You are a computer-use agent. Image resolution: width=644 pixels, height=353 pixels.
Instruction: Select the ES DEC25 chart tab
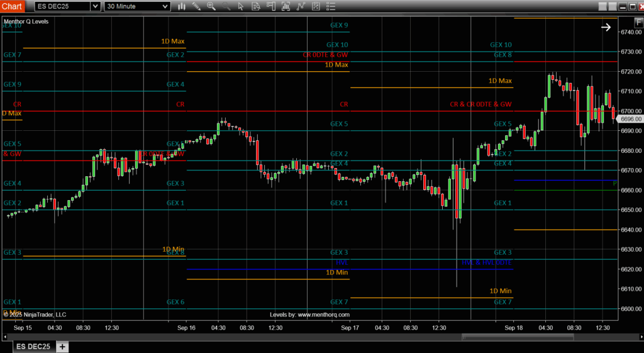pos(33,347)
